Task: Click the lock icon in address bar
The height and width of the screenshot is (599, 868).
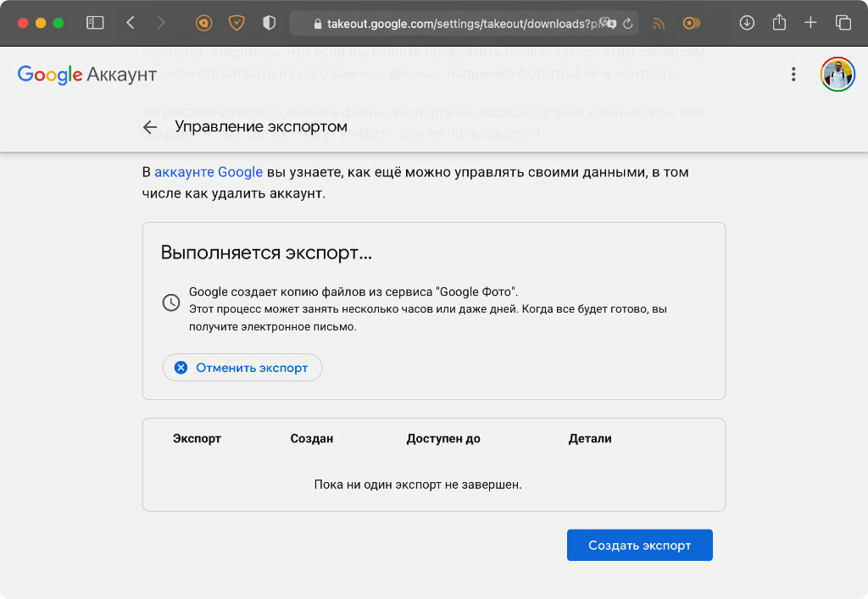Action: tap(318, 24)
